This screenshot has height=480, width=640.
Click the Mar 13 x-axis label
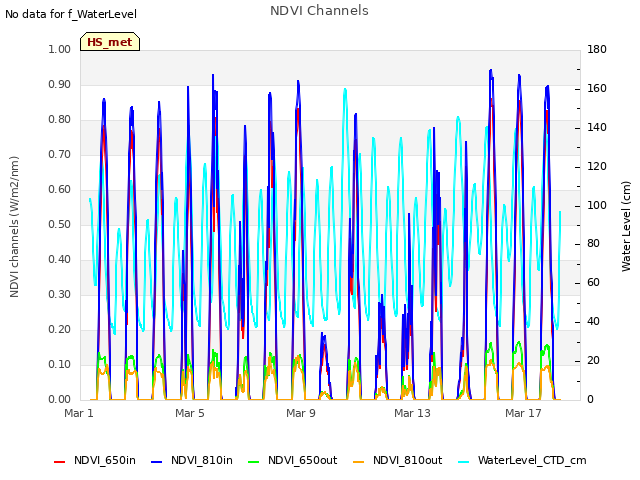click(x=412, y=413)
